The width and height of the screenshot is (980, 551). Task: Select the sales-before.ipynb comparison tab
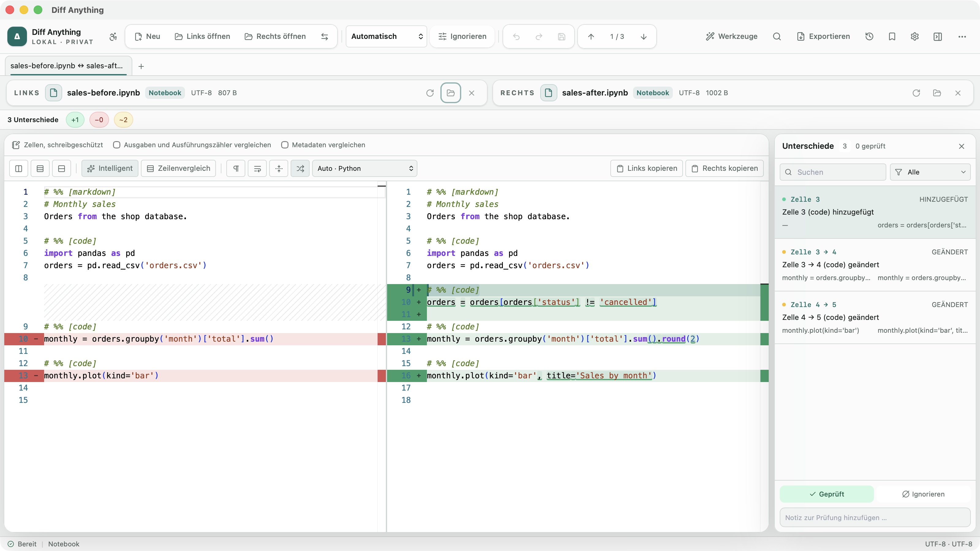click(x=69, y=66)
